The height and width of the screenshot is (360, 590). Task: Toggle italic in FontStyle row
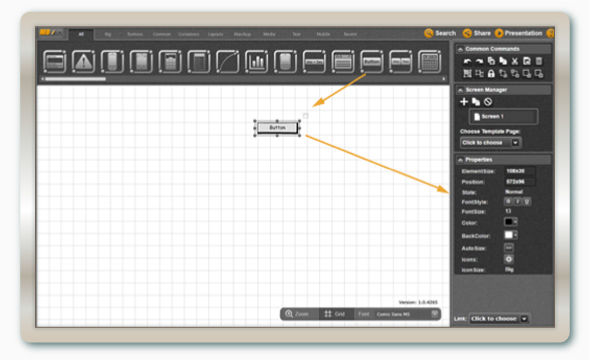pyautogui.click(x=518, y=202)
